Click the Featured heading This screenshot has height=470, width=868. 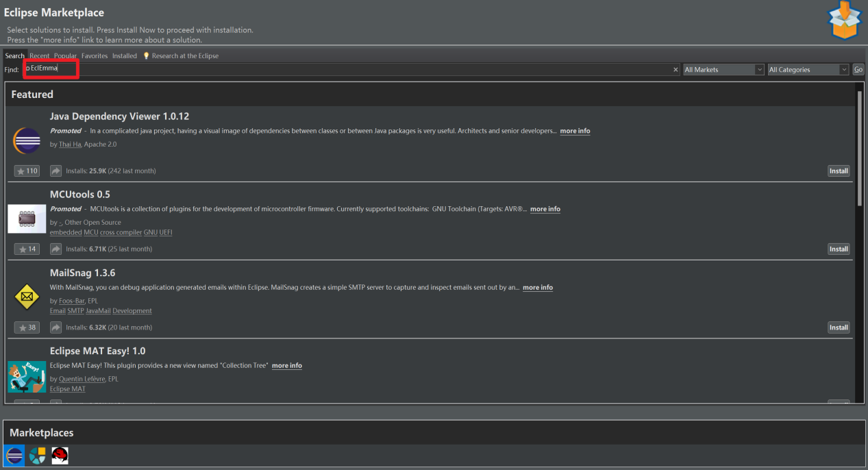pyautogui.click(x=32, y=95)
